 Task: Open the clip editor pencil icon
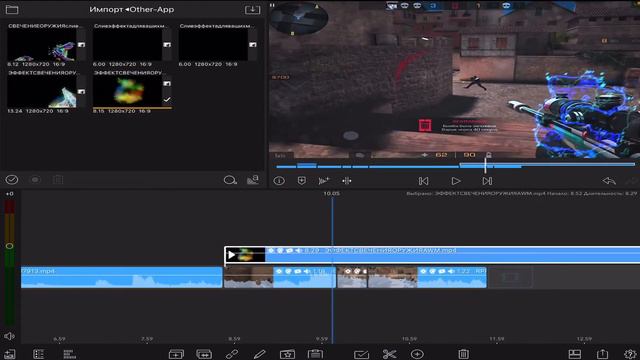tap(260, 354)
